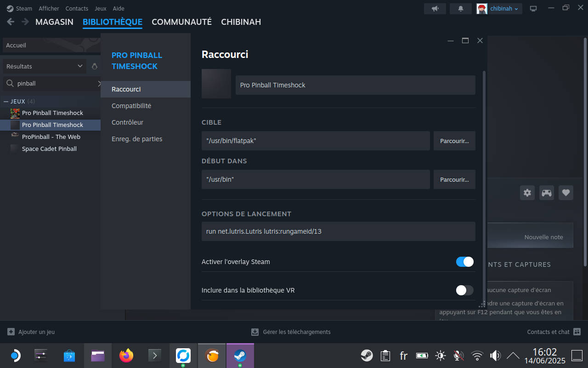
Task: Click Accueil library home button
Action: pyautogui.click(x=51, y=45)
